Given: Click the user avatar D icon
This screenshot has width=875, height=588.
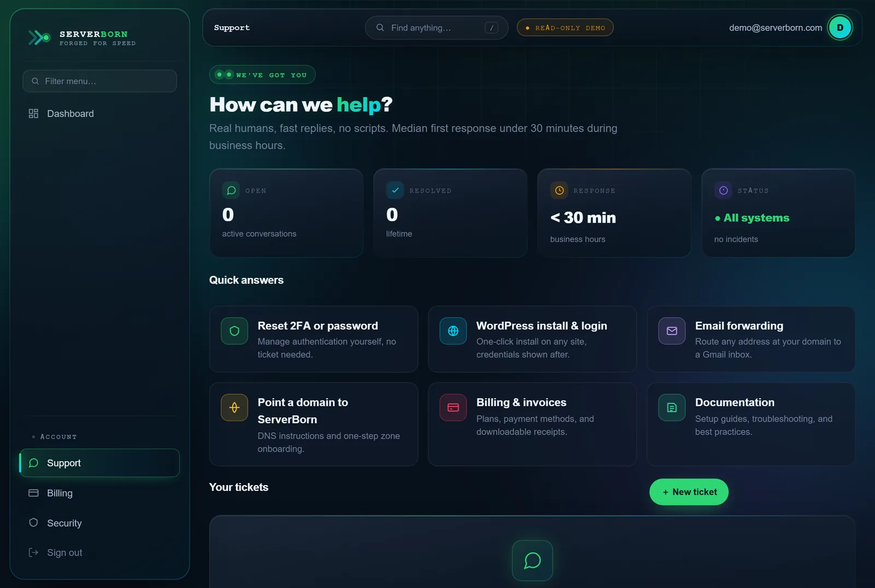Looking at the screenshot, I should point(840,27).
